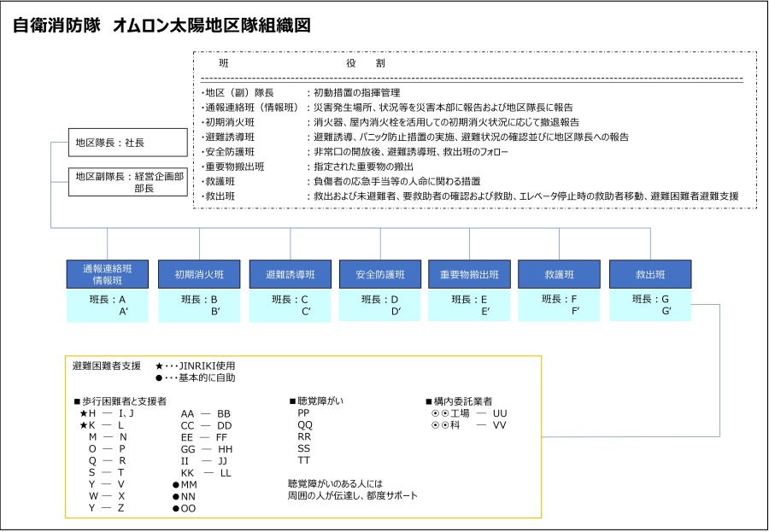
Task: Click the description starting 非常口の開放後
Action: coord(411,152)
